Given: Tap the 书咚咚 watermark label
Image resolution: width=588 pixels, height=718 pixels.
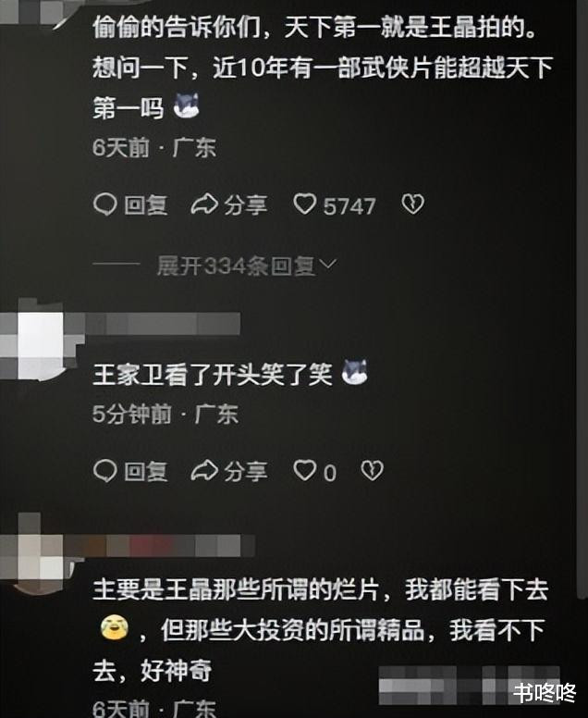Looking at the screenshot, I should pyautogui.click(x=544, y=692).
